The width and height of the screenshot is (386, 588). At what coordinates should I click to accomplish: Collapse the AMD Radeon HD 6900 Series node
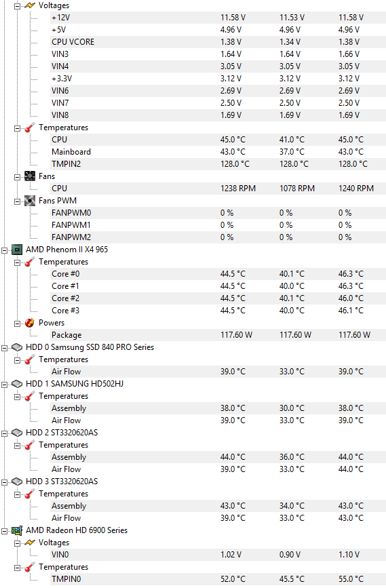click(x=5, y=532)
